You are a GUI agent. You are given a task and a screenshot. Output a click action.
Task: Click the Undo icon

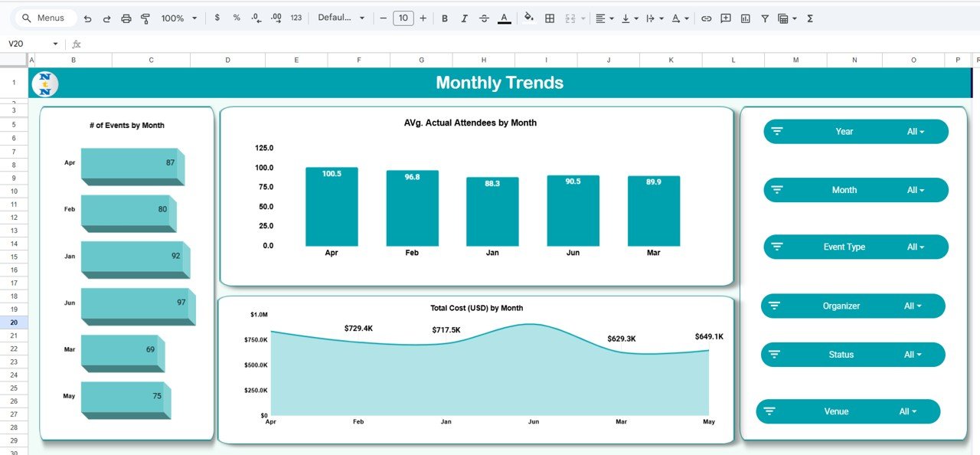point(87,18)
